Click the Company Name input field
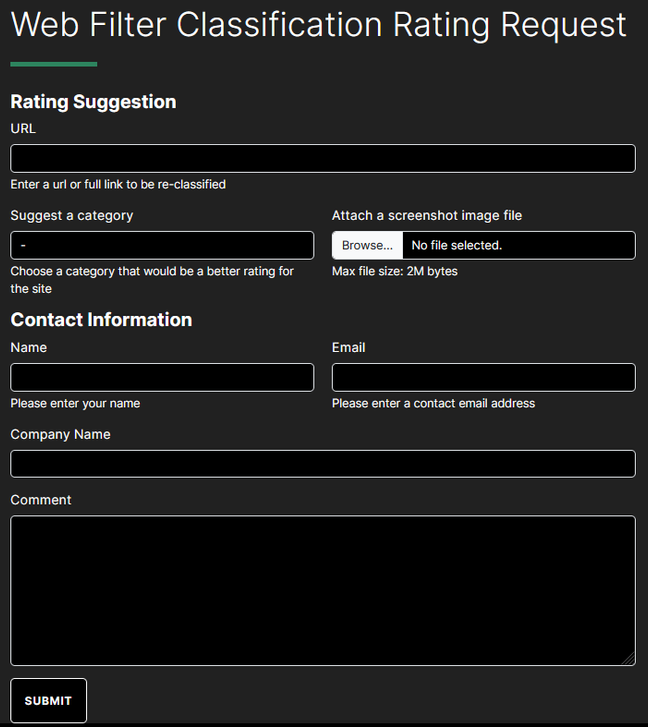 [323, 464]
